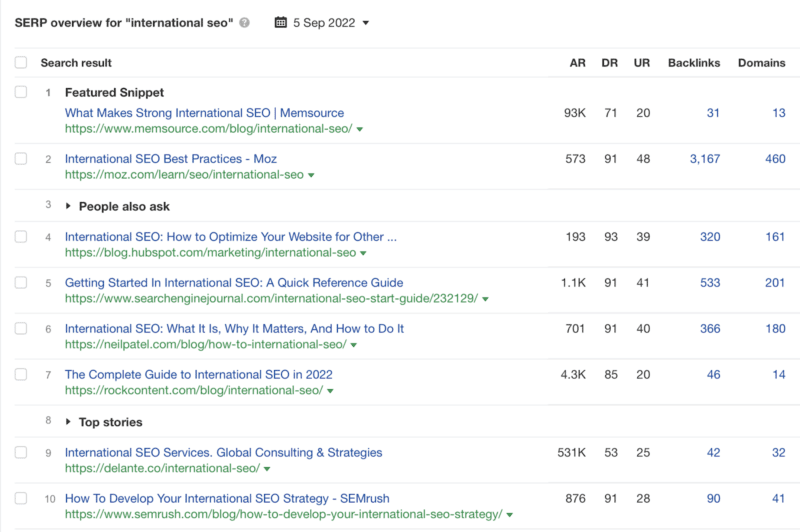Open the 90 backlinks count for SEMrush
The height and width of the screenshot is (532, 800).
click(713, 498)
